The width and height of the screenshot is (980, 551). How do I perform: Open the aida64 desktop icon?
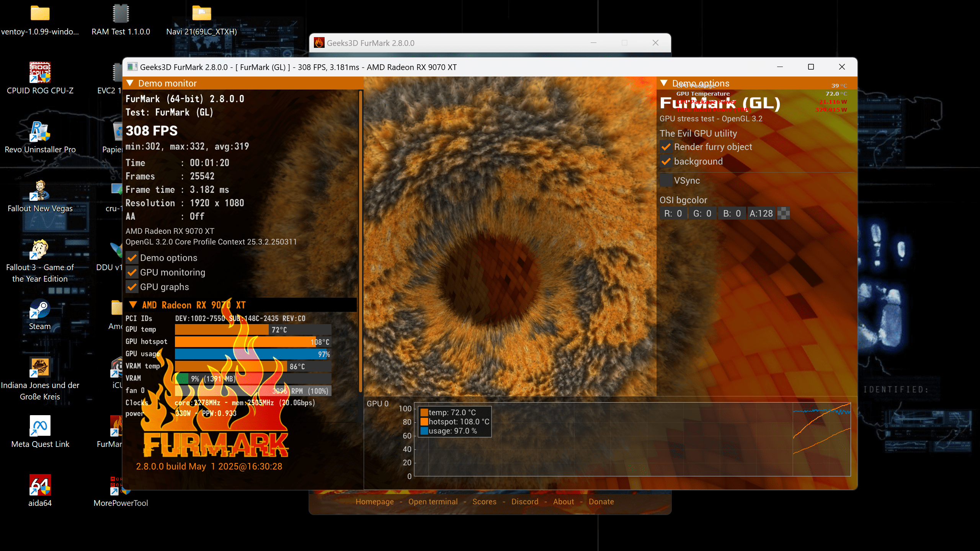coord(40,485)
